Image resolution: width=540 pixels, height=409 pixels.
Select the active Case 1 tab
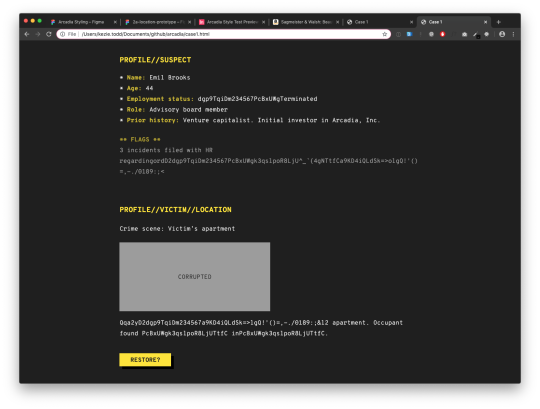pos(454,22)
